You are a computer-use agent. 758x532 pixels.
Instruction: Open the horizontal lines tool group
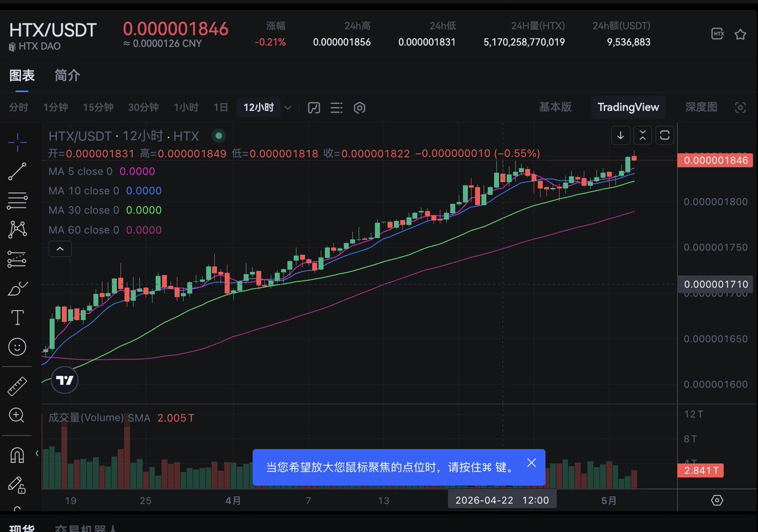point(17,201)
